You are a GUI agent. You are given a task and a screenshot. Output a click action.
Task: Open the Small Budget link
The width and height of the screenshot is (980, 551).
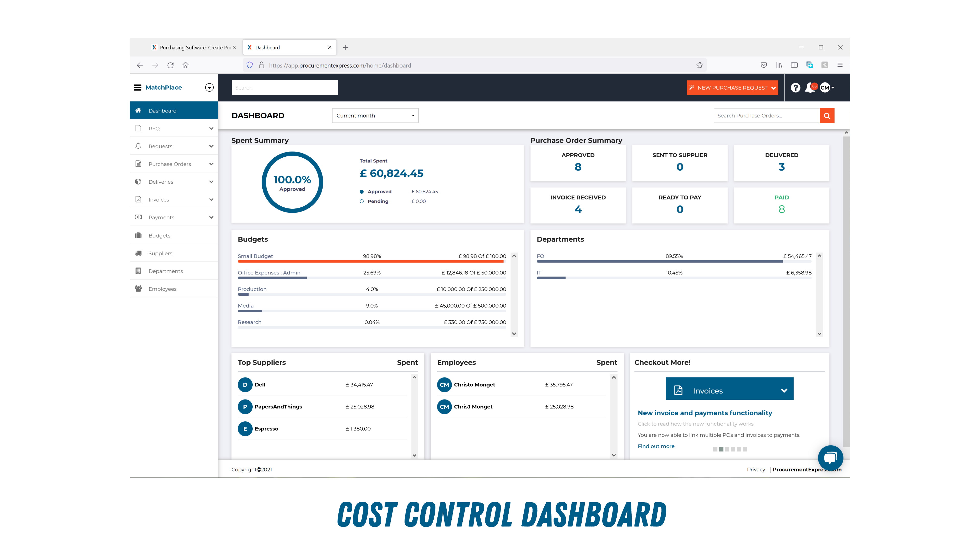point(255,256)
